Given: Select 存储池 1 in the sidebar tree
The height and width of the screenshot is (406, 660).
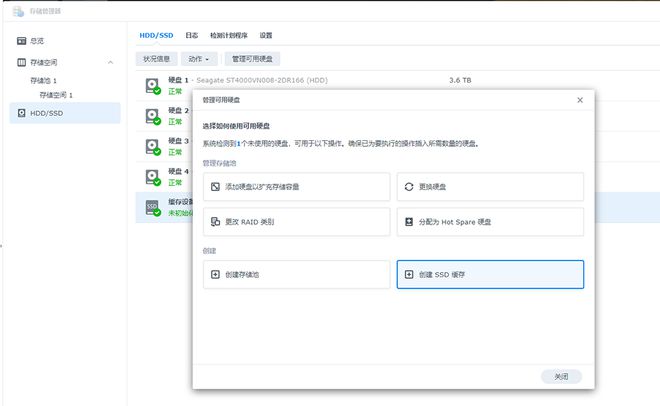Looking at the screenshot, I should tap(44, 80).
